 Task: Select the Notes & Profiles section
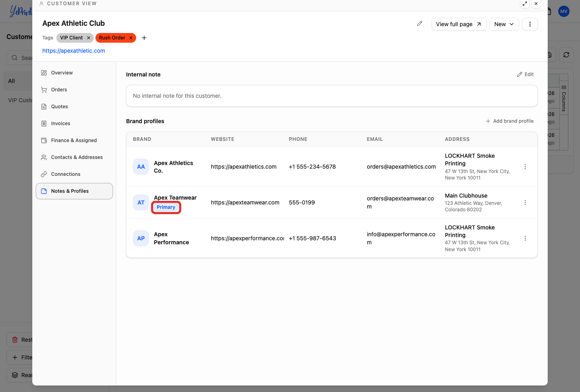tap(74, 191)
